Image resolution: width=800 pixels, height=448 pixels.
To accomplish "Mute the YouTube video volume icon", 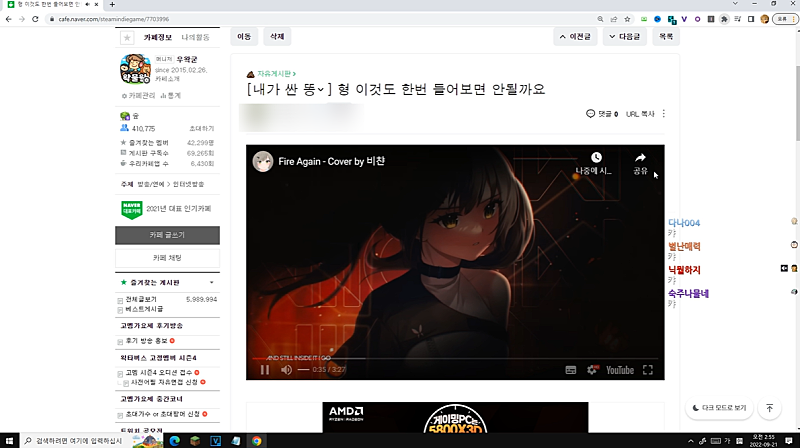I will pos(286,370).
